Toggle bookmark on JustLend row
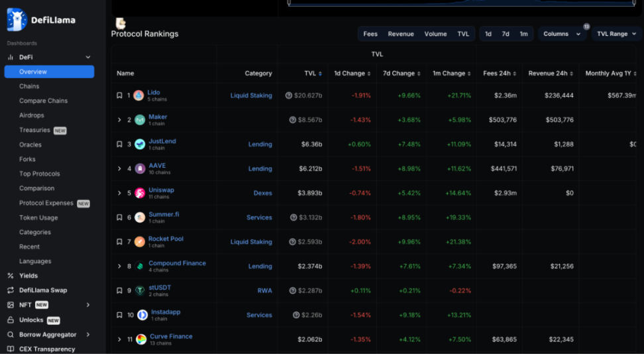This screenshot has height=354, width=644. click(x=119, y=145)
